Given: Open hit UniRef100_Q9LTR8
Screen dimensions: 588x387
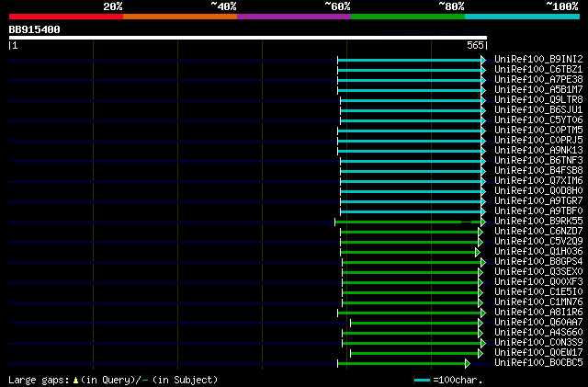Looking at the screenshot, I should point(538,100).
